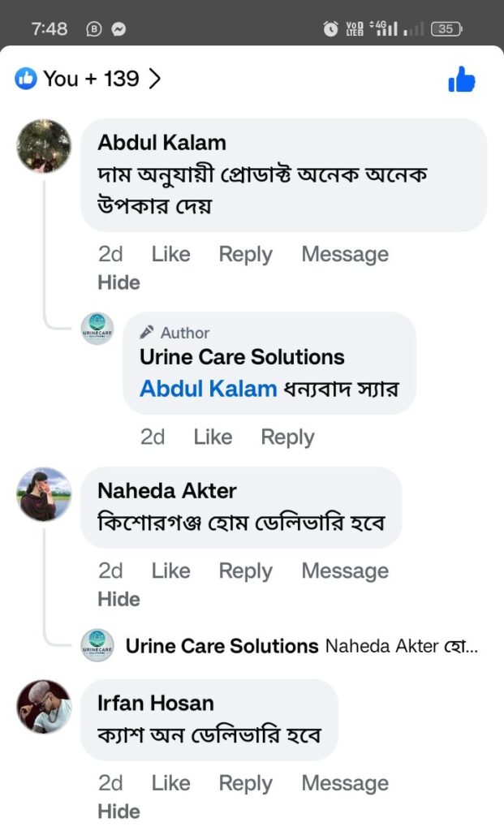Tap the blue thumbs-up like button

point(461,80)
